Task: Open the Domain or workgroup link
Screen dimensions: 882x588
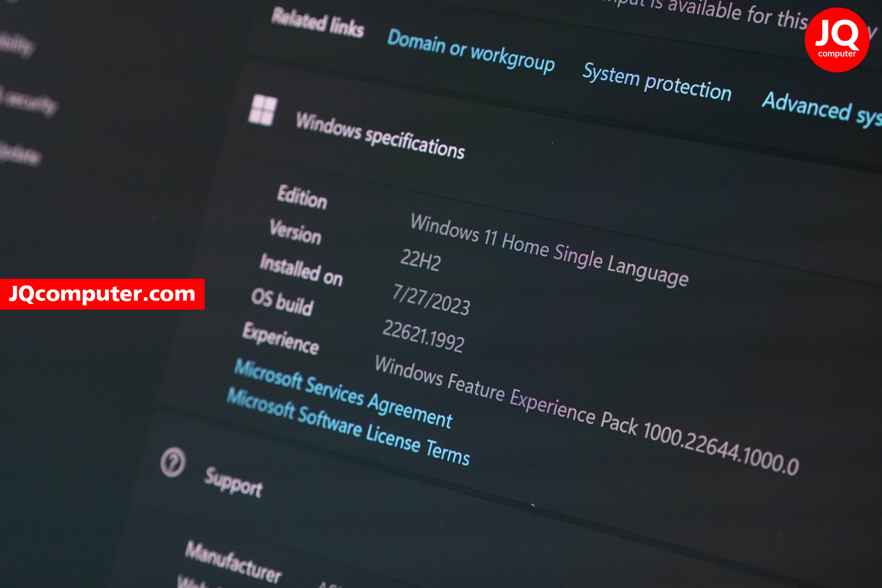Action: [x=471, y=51]
